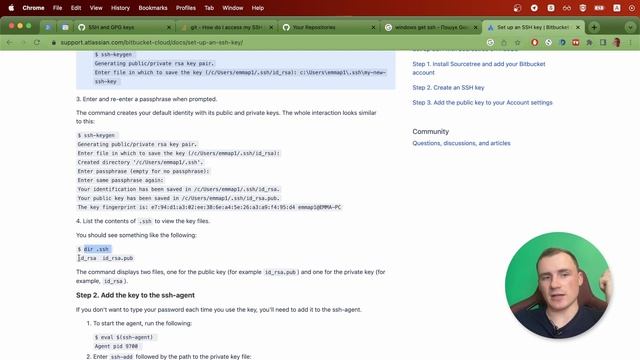Open the white circular extension next to the red one

(x=549, y=42)
